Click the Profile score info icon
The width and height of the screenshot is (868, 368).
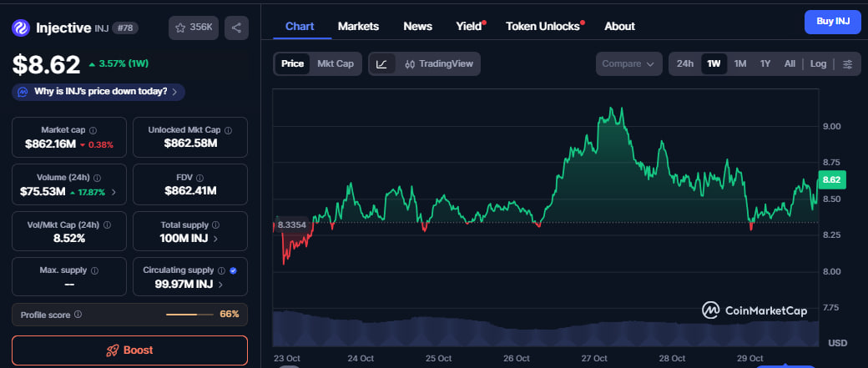point(78,315)
